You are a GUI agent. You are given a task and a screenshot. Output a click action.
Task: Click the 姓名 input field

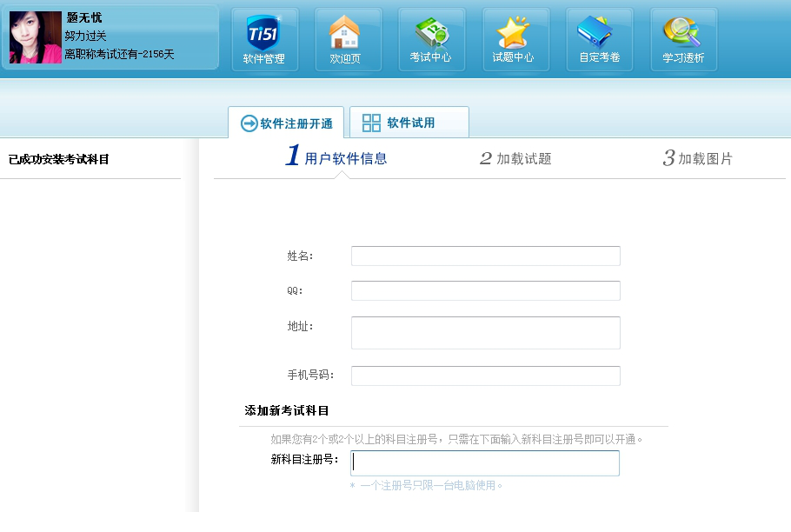pos(485,256)
